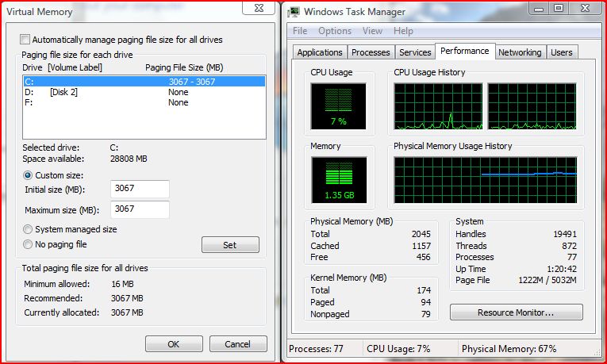
Task: Open the File menu in Task Manager
Action: [300, 31]
